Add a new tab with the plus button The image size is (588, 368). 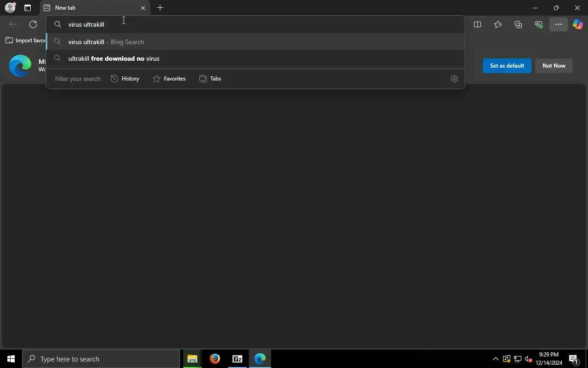(x=160, y=8)
